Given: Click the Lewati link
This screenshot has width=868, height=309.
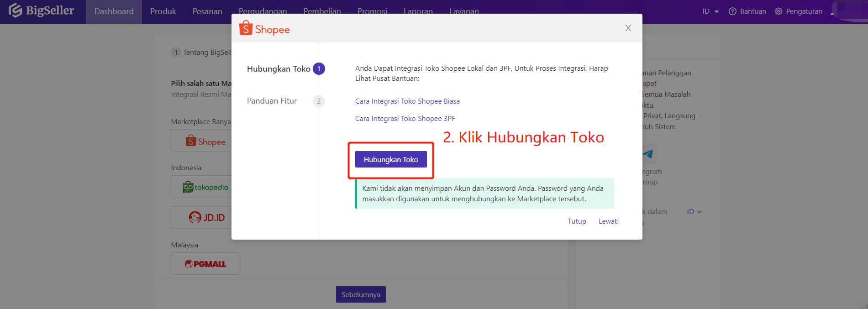Looking at the screenshot, I should [609, 221].
